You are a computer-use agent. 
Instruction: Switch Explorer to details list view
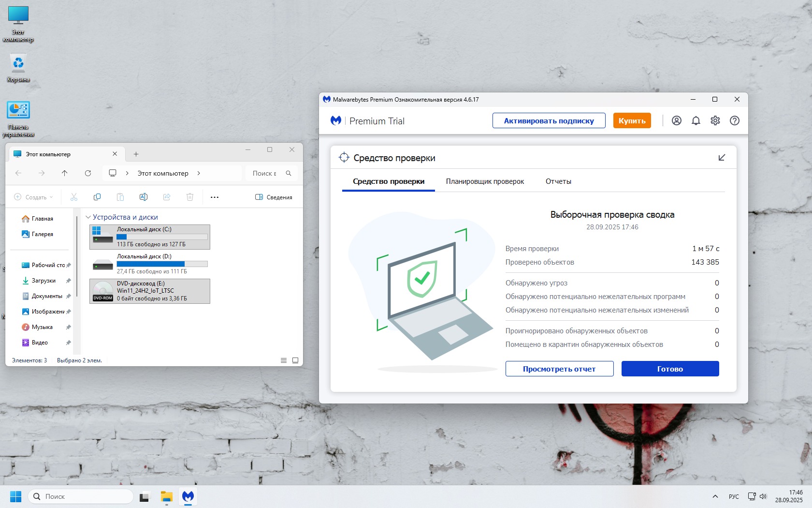[284, 360]
